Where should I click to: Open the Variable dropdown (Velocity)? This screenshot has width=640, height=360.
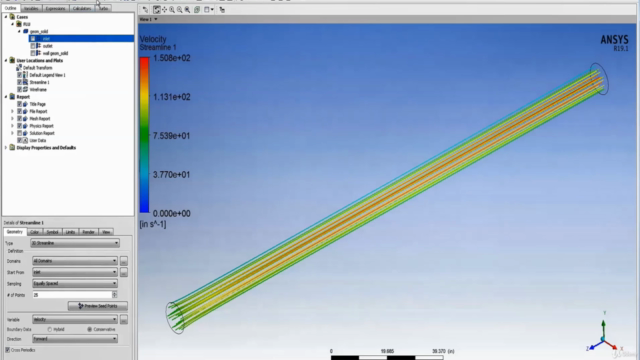click(75, 320)
